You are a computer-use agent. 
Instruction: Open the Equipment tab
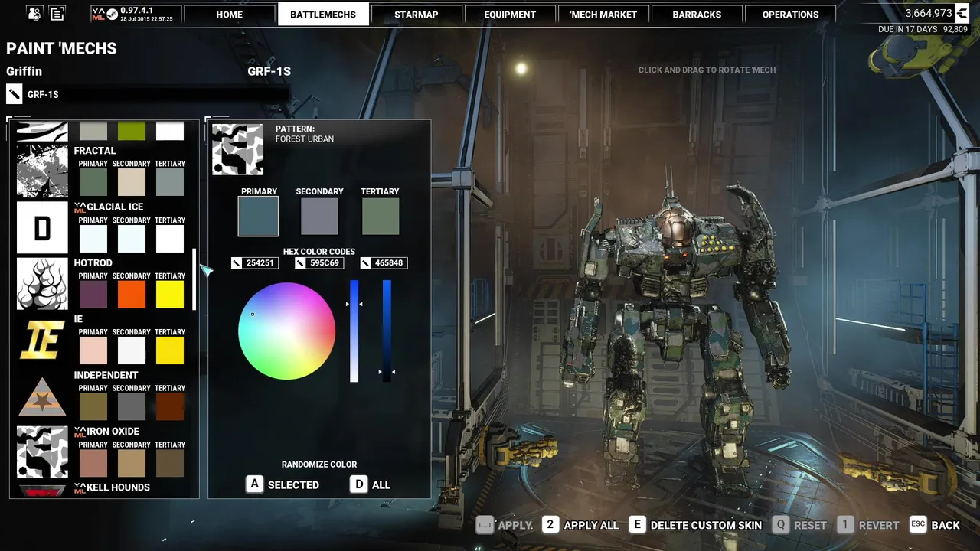pyautogui.click(x=510, y=15)
